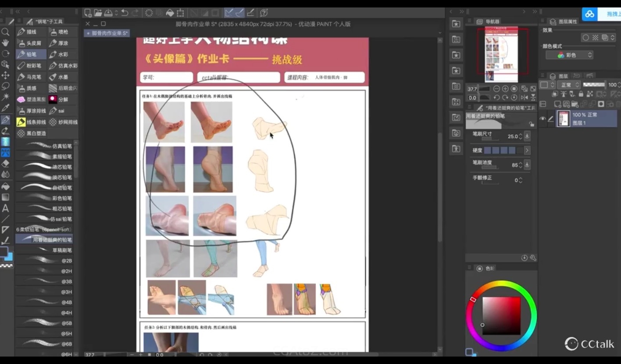Switch to the 脚骨肉作业单 S* document tab
Screen dimensions: 621x364
pos(107,33)
